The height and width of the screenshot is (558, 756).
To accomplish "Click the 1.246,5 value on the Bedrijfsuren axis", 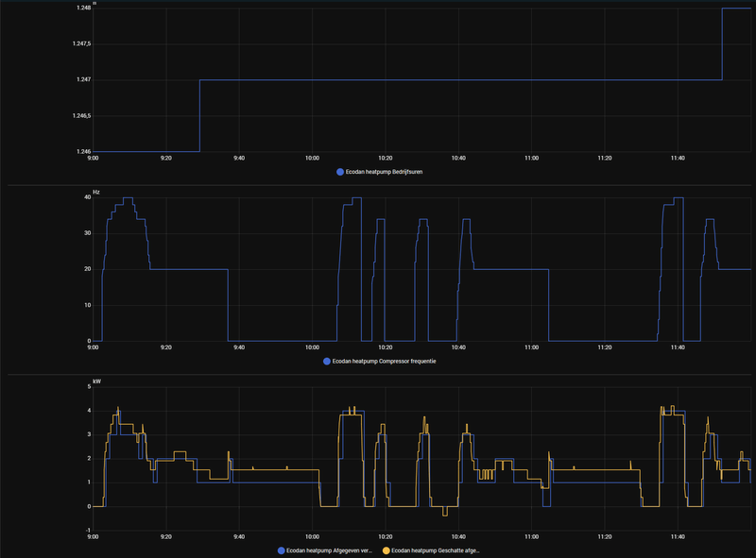I will click(81, 116).
